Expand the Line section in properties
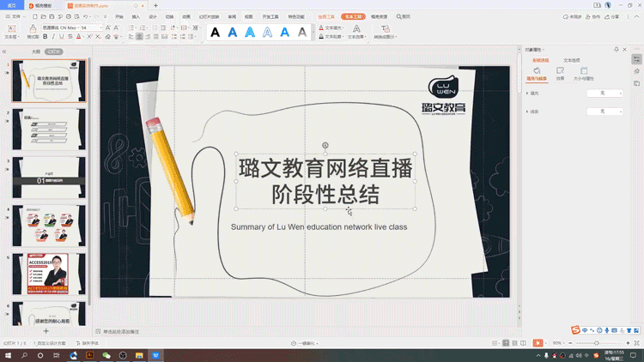 527,112
